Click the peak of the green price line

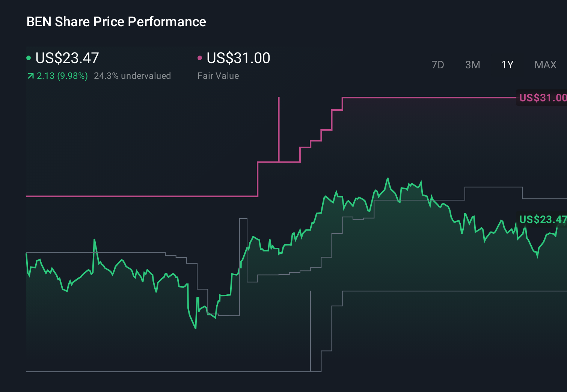388,178
